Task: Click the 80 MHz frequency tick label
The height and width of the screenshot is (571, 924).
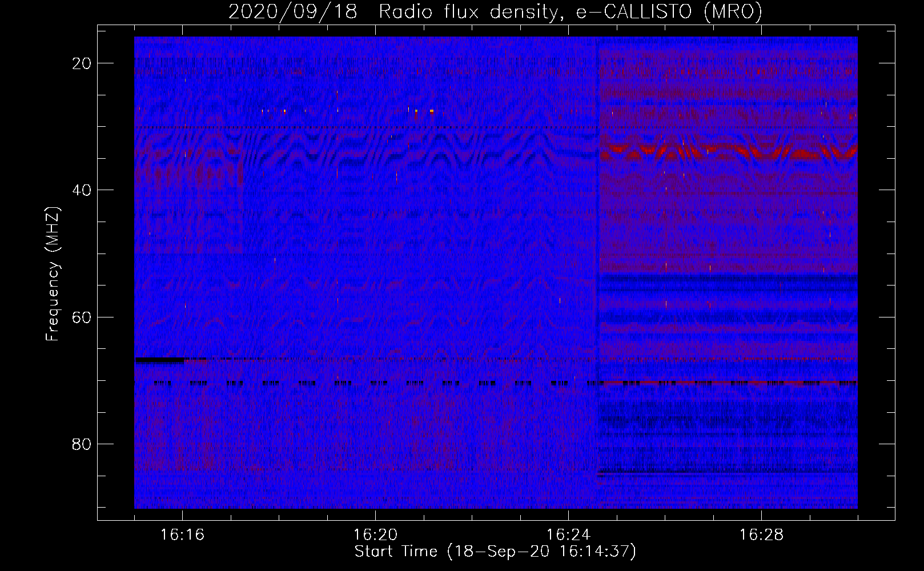Action: pos(82,444)
